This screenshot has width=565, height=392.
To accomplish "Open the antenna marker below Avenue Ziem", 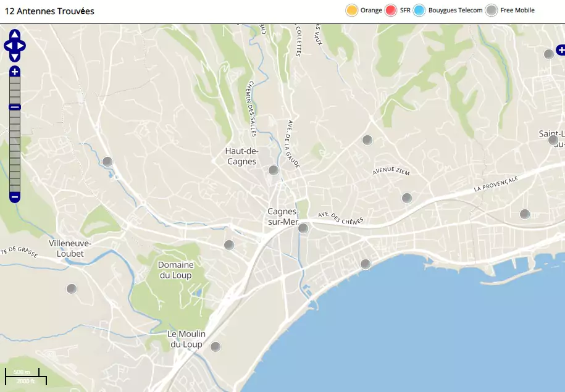I will [x=407, y=198].
